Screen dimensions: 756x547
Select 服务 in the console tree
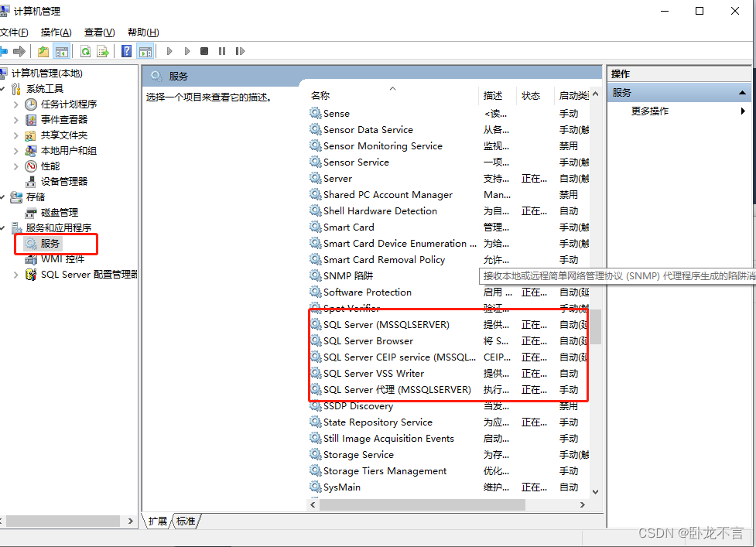50,244
